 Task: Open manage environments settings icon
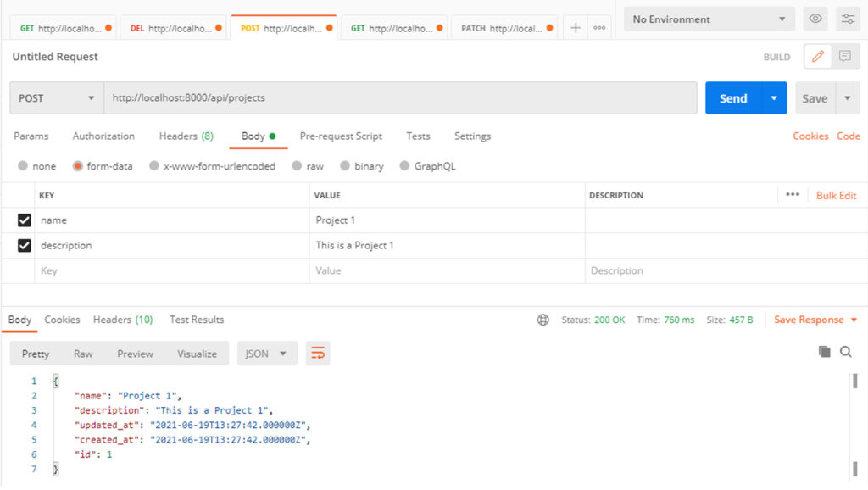(x=848, y=19)
